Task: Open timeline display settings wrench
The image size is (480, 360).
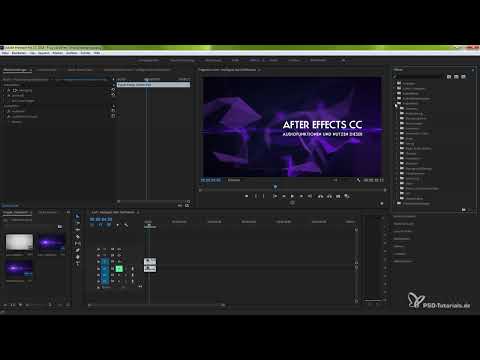Action: [x=126, y=225]
